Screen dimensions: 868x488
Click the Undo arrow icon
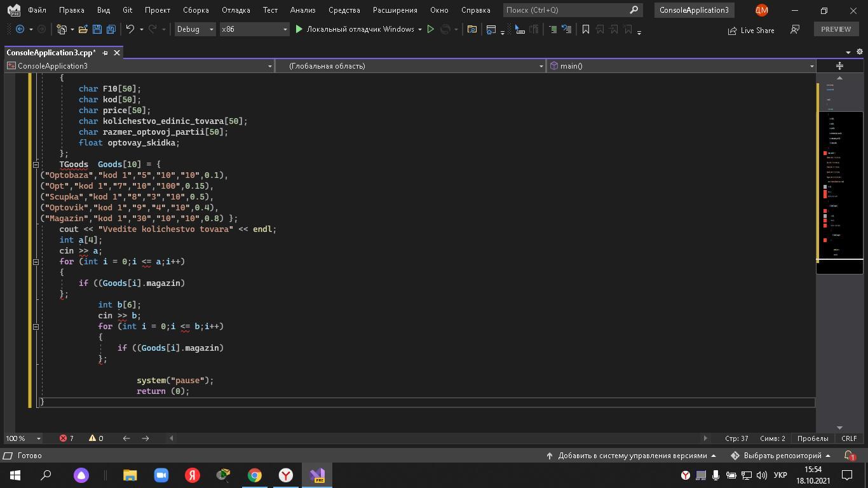(130, 29)
